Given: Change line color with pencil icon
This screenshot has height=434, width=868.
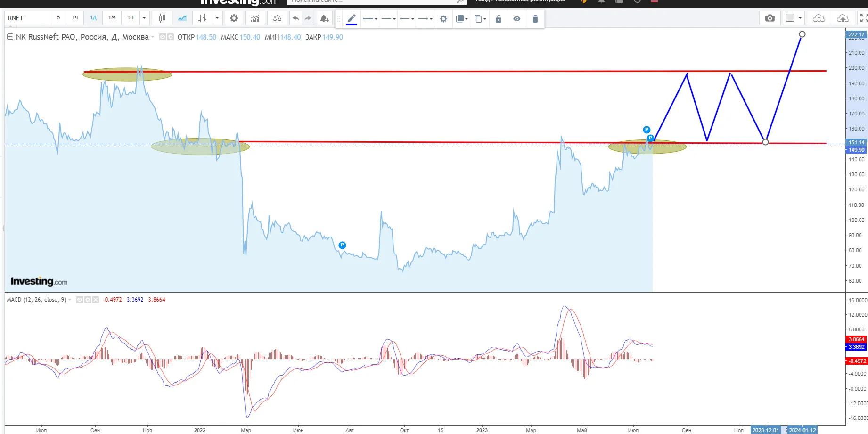Looking at the screenshot, I should (x=352, y=19).
